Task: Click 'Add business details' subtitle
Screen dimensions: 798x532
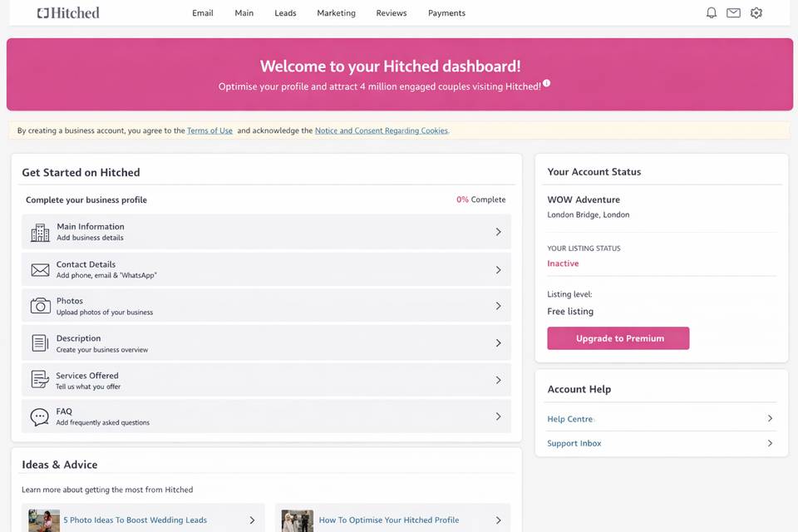Action: (x=90, y=238)
